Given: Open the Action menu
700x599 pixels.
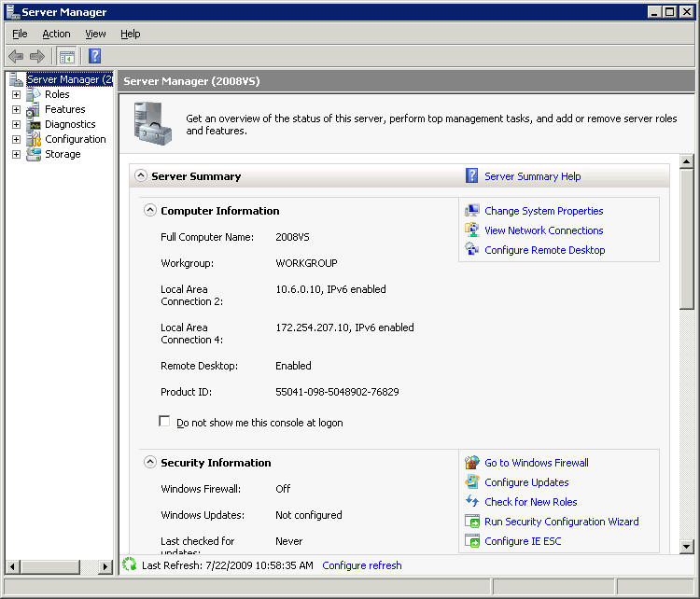Looking at the screenshot, I should click(x=56, y=34).
